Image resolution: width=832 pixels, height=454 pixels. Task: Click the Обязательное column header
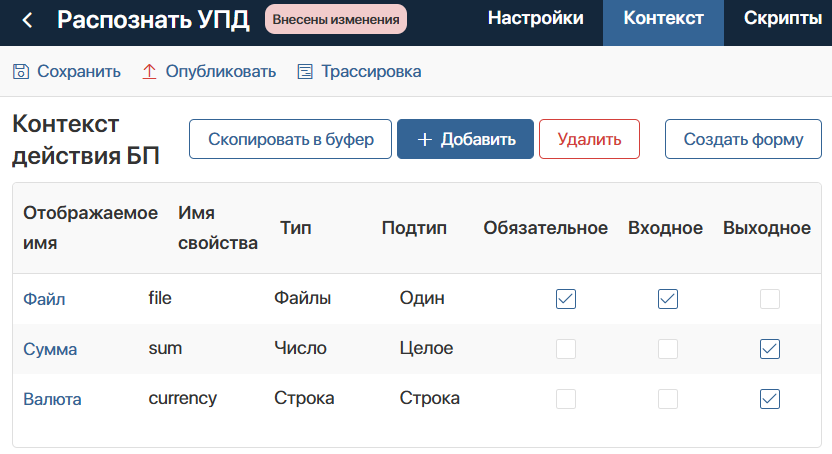coord(545,228)
